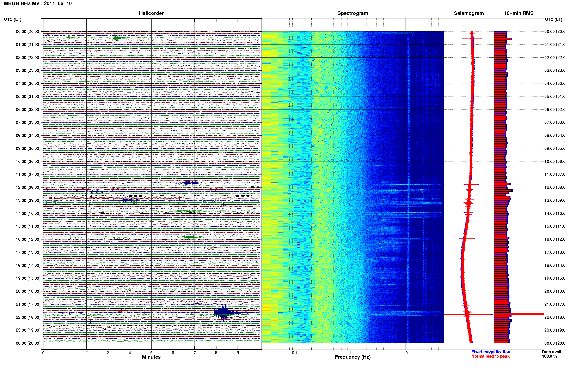This screenshot has width=588, height=368.
Task: Click the green event burst on the 15:50 trace
Action: [192, 237]
